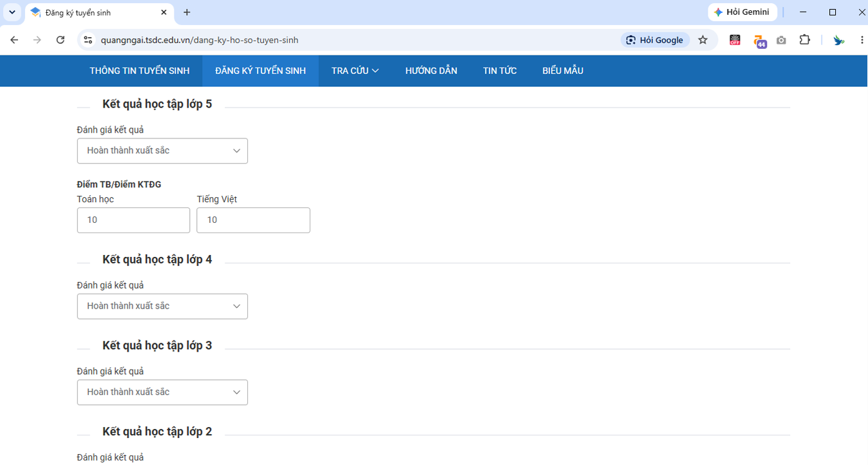Click the Tiếng Việt score field

click(x=253, y=220)
